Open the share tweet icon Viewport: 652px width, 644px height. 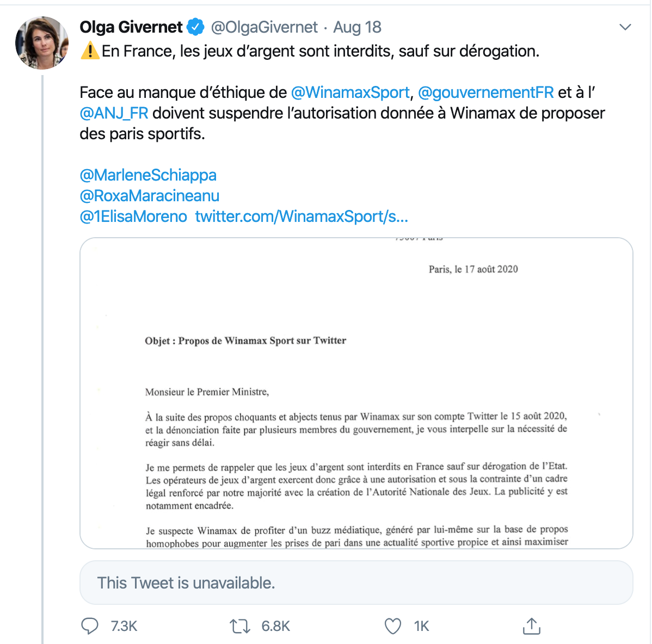click(x=531, y=626)
